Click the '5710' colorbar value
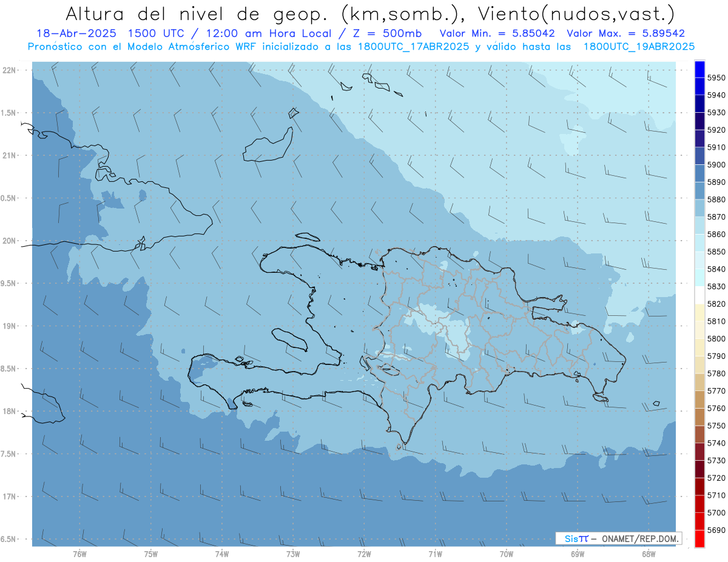Viewport: 728px width, 562px height. coord(716,495)
